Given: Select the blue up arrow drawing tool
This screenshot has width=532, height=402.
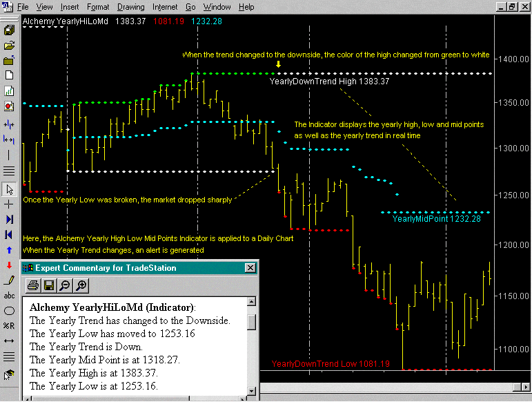Looking at the screenshot, I should (x=9, y=250).
